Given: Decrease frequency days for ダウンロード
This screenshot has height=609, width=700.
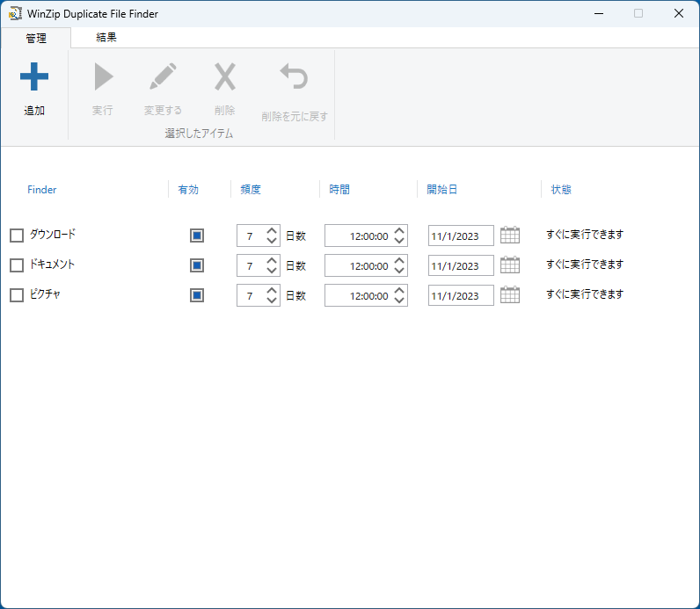Looking at the screenshot, I should click(272, 241).
